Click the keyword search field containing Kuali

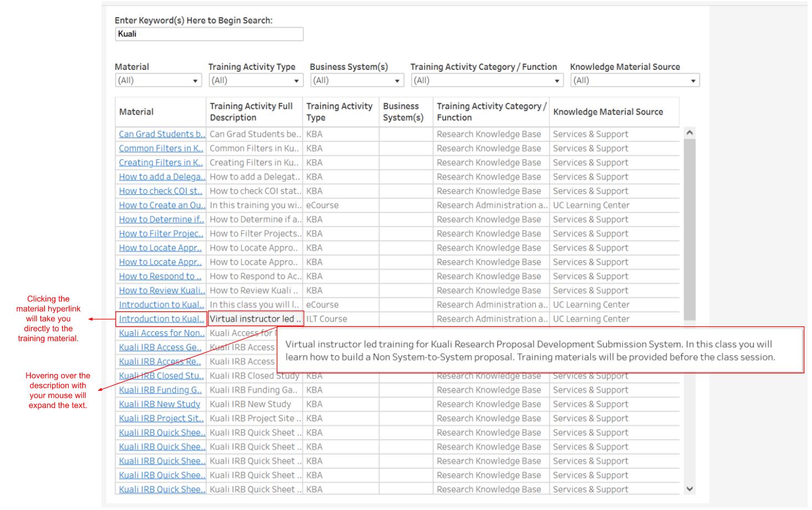(209, 34)
